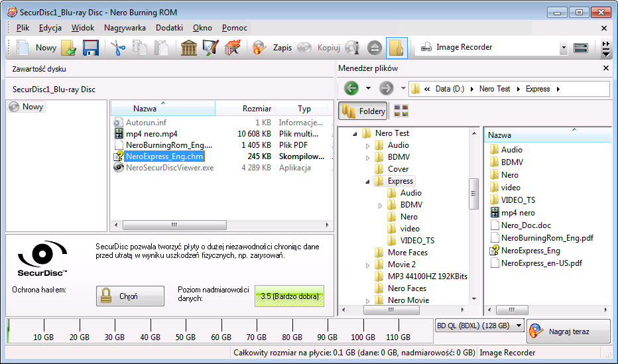Open the Dodatki menu
Image resolution: width=618 pixels, height=364 pixels.
(170, 28)
